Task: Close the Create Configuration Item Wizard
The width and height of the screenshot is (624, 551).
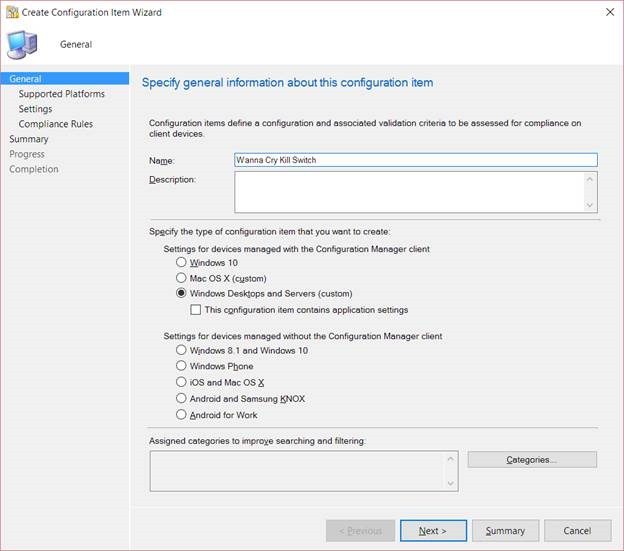Action: tap(610, 12)
